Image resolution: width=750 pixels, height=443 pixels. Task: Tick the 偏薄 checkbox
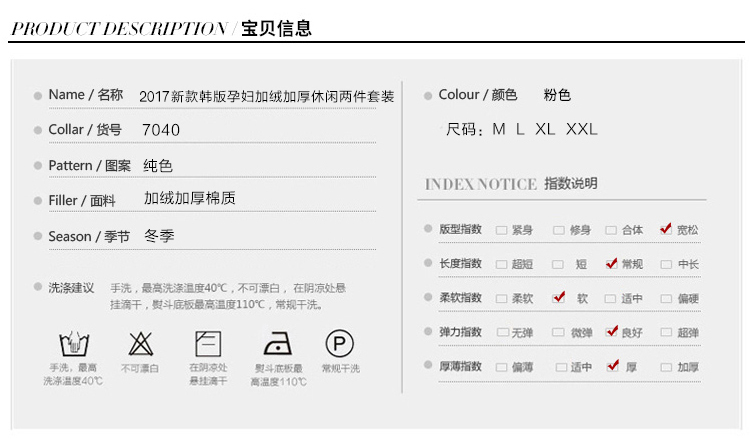(501, 367)
